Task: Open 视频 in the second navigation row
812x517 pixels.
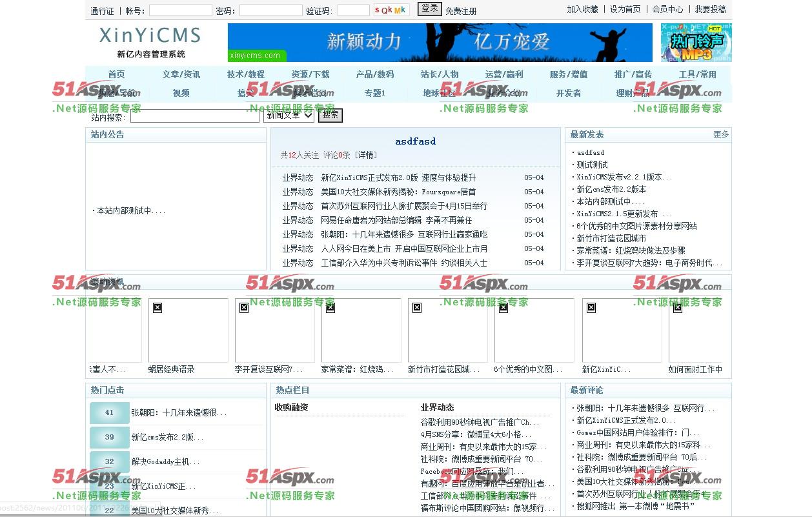Action: (x=181, y=93)
